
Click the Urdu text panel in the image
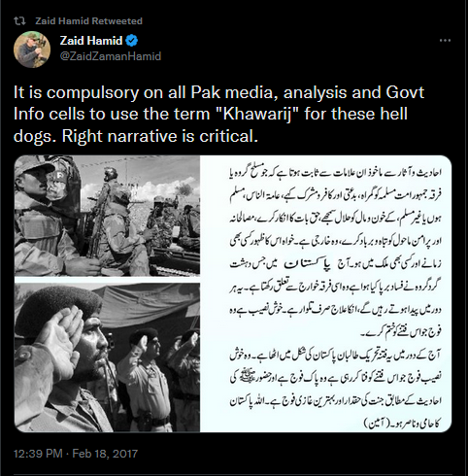(x=325, y=293)
